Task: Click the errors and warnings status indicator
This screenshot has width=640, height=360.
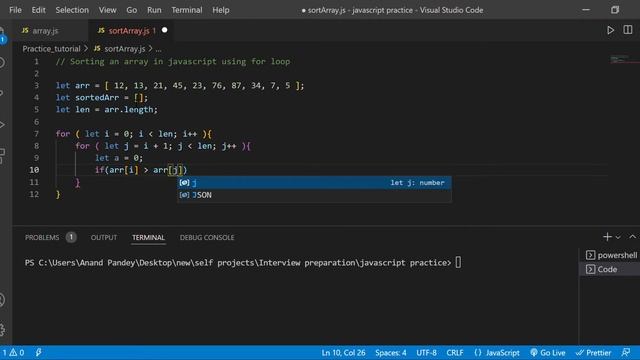Action: pyautogui.click(x=13, y=353)
